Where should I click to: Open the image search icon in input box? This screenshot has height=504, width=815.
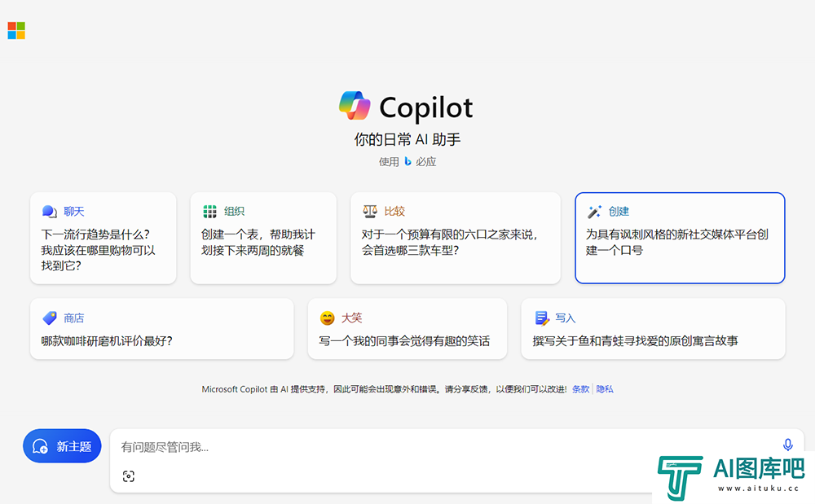click(x=129, y=476)
